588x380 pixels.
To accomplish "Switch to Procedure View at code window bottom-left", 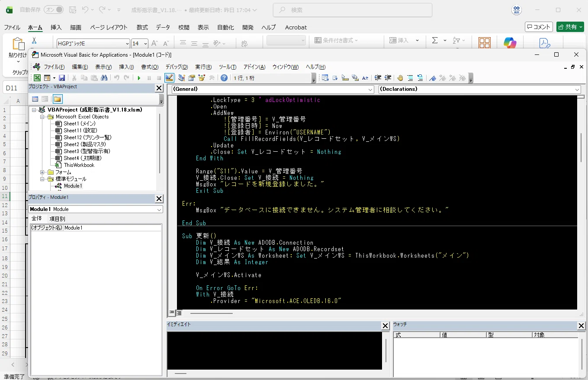I will pos(171,312).
